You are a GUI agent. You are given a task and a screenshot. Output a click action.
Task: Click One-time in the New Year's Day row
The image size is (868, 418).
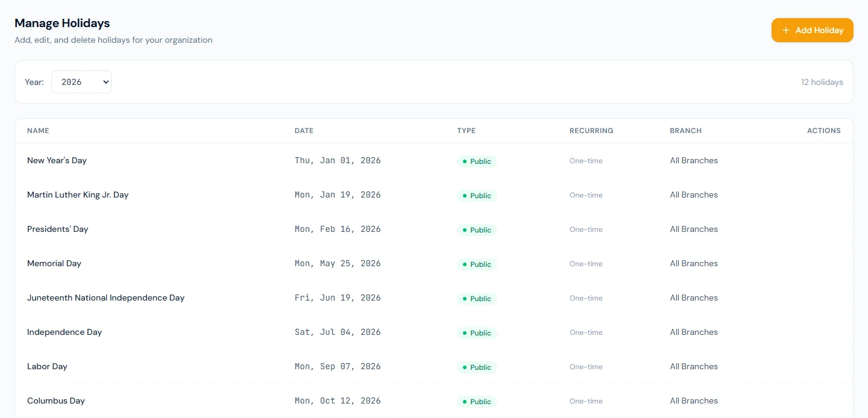click(x=586, y=161)
